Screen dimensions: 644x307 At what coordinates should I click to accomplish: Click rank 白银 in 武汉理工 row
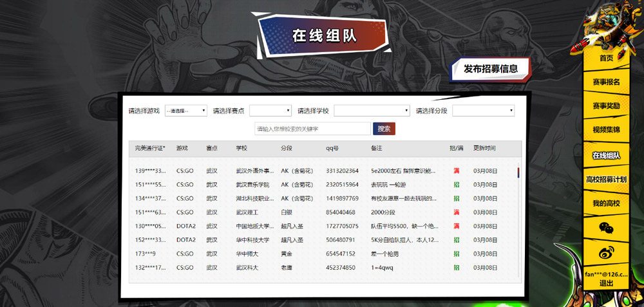[x=287, y=212]
